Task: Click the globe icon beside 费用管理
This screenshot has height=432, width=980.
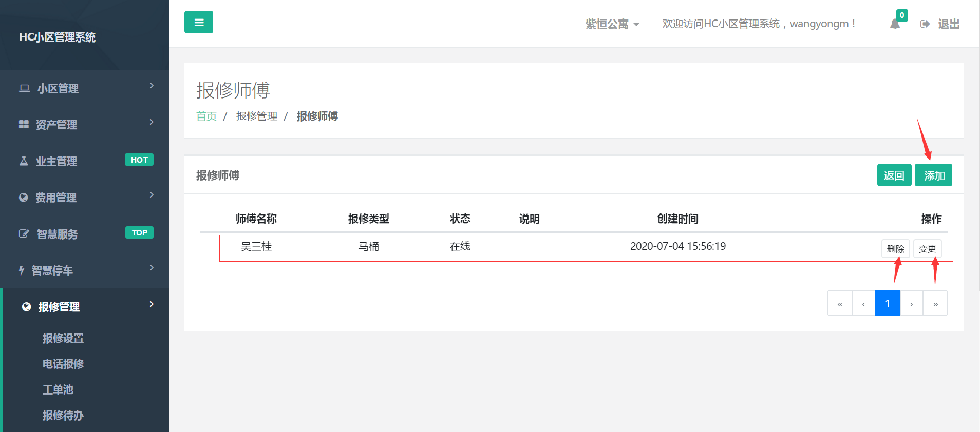Action: (24, 198)
